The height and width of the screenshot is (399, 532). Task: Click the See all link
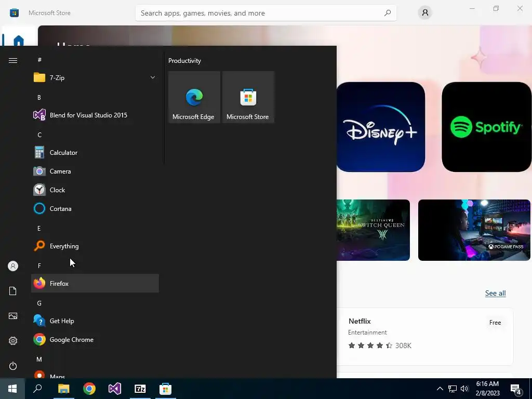click(495, 293)
